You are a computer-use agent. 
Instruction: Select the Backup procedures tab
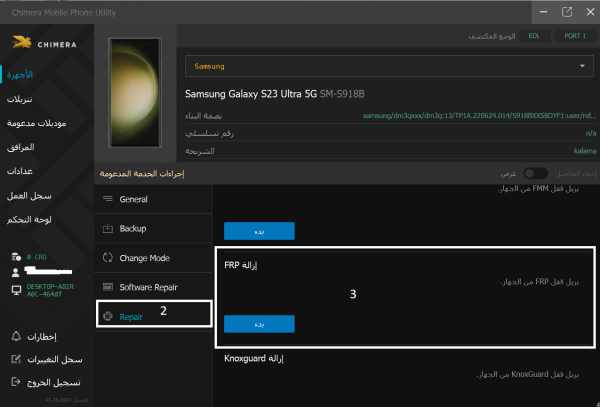pos(153,228)
